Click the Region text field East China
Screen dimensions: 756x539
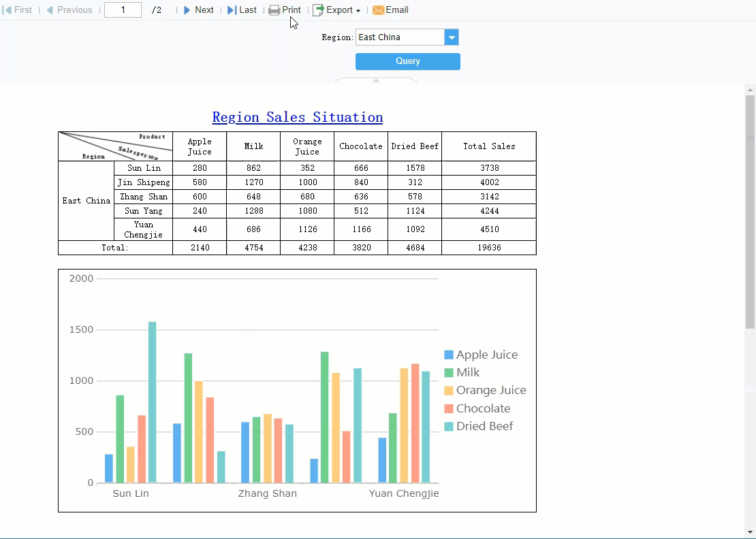(x=400, y=37)
